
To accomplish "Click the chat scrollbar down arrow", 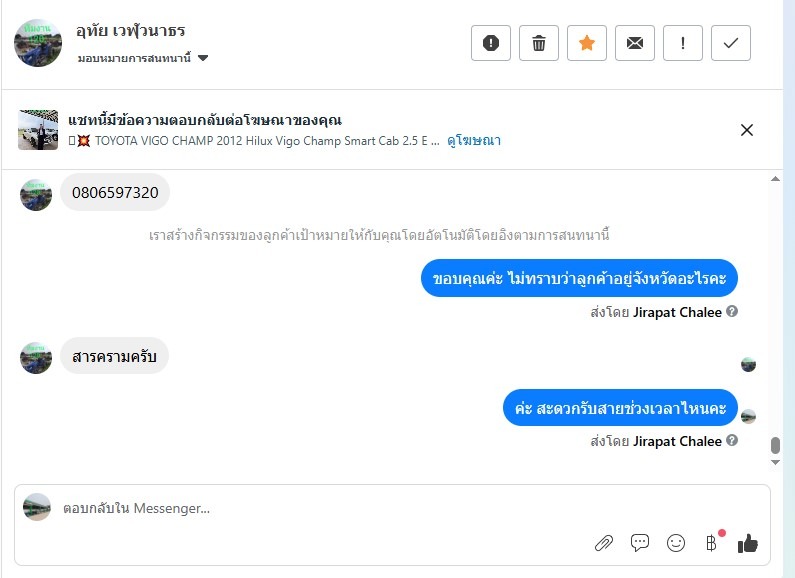I will (x=775, y=462).
